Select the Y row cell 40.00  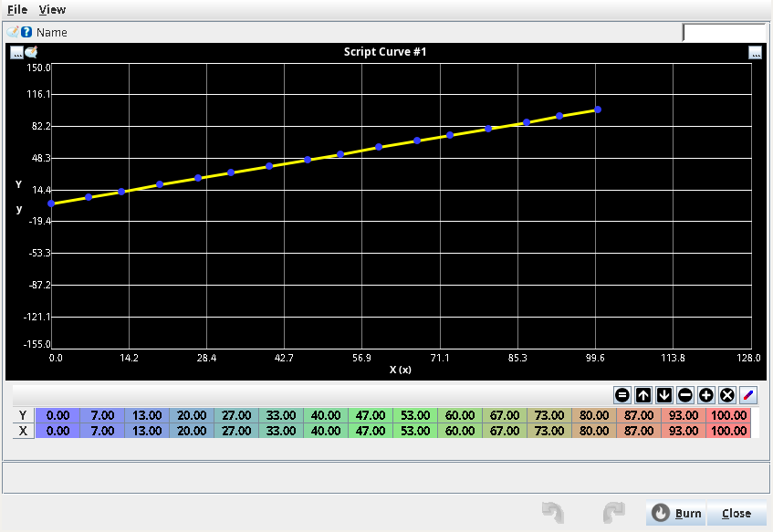coord(326,415)
